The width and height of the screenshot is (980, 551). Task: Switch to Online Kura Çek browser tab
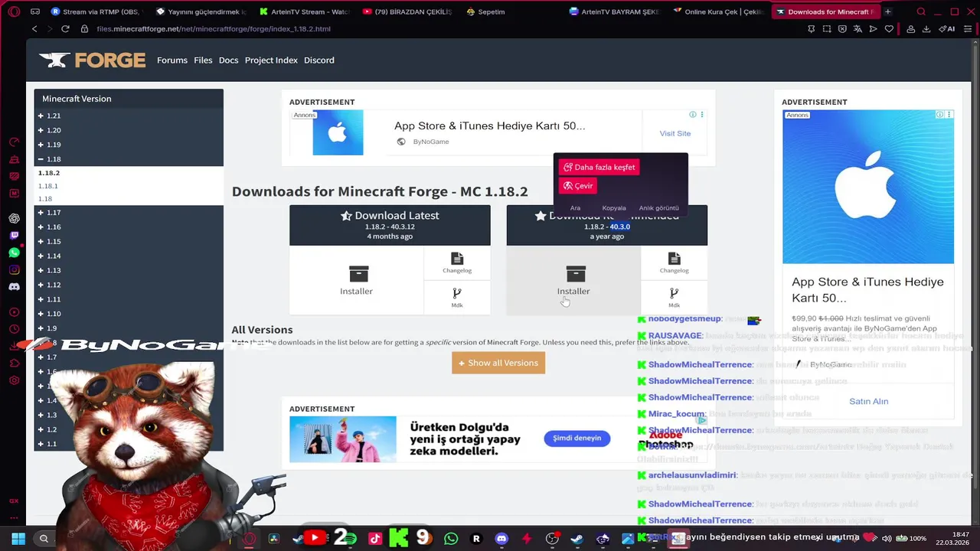(x=718, y=11)
